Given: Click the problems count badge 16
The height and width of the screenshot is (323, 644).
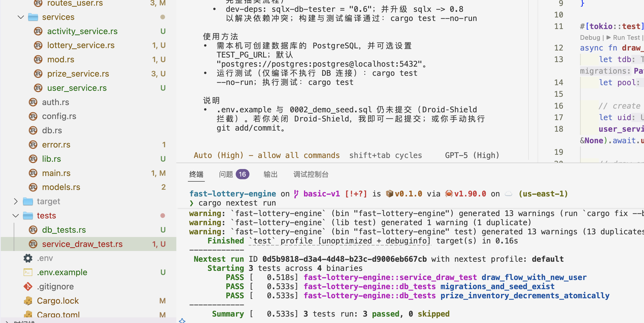Looking at the screenshot, I should click(x=242, y=174).
